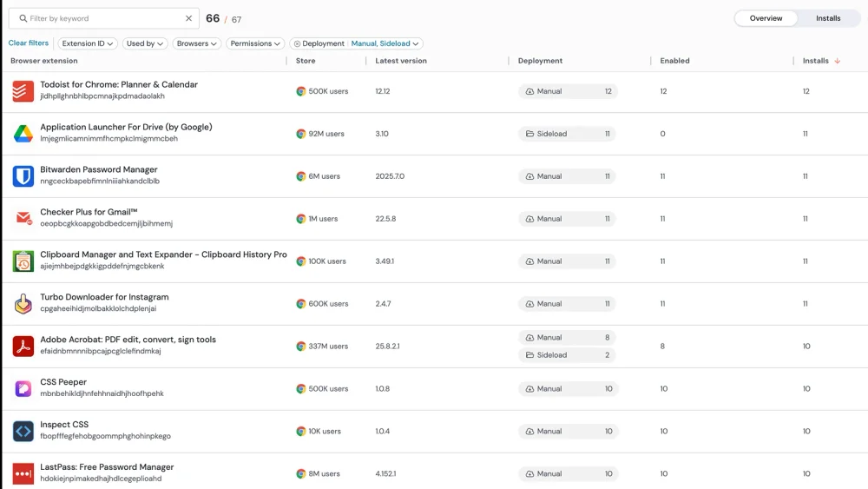The height and width of the screenshot is (489, 868).
Task: Click version 25.8.2.1 in Adobe Acrobat row
Action: coord(387,346)
